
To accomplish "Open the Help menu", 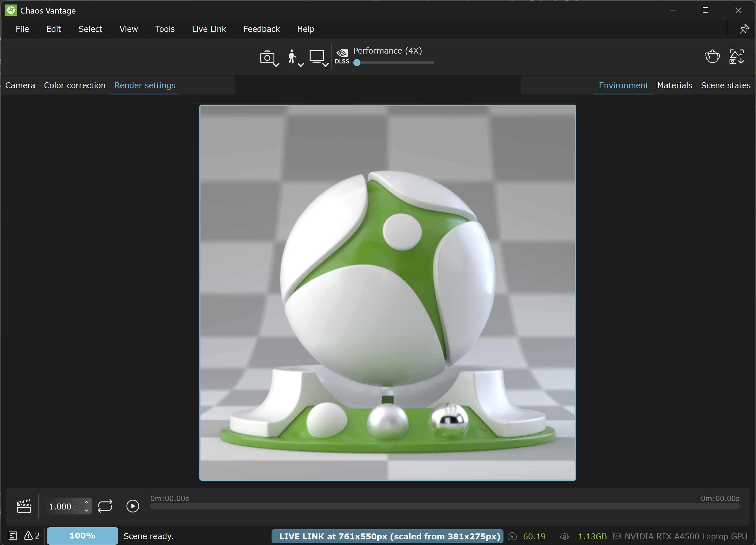I will pyautogui.click(x=306, y=29).
